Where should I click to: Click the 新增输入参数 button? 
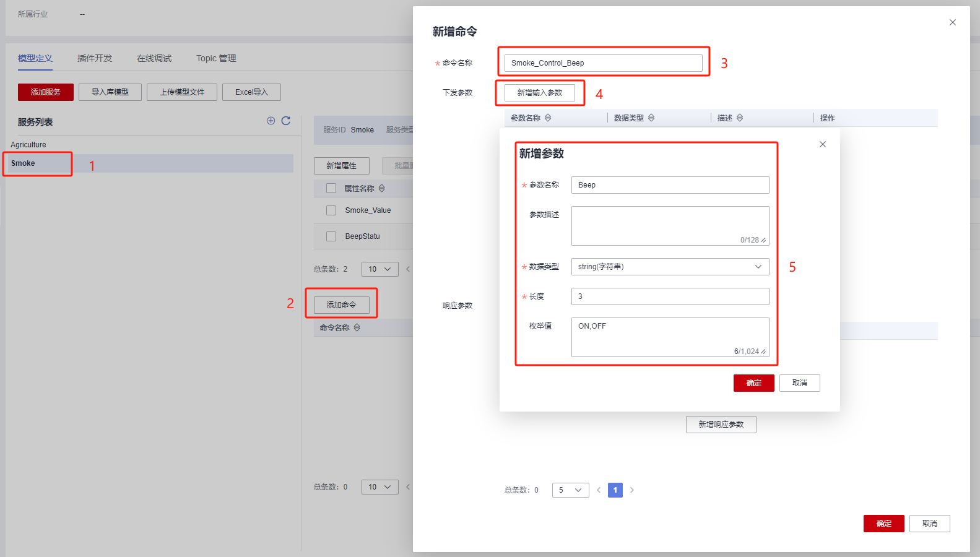539,93
